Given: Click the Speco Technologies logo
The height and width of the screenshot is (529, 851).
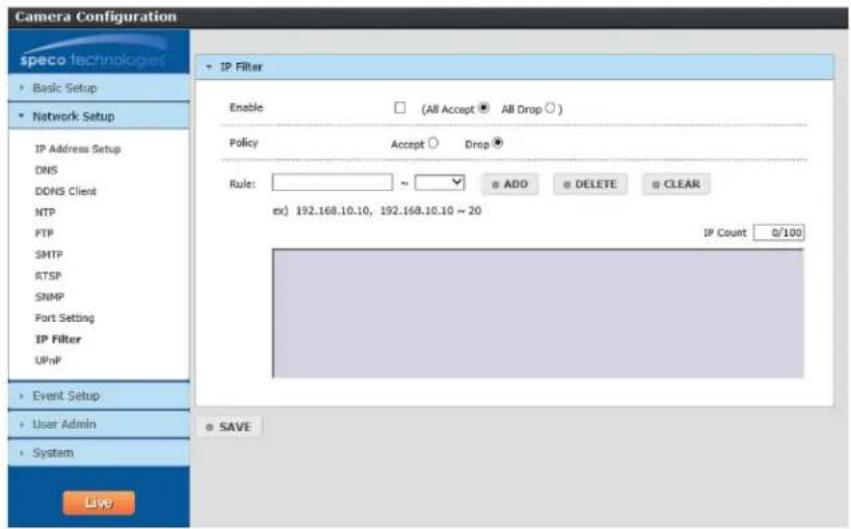Looking at the screenshot, I should point(93,53).
